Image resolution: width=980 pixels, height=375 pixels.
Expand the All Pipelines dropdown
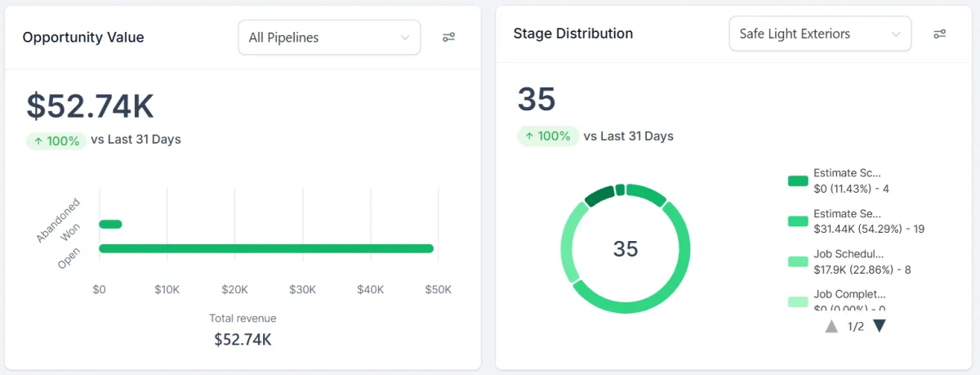[329, 38]
